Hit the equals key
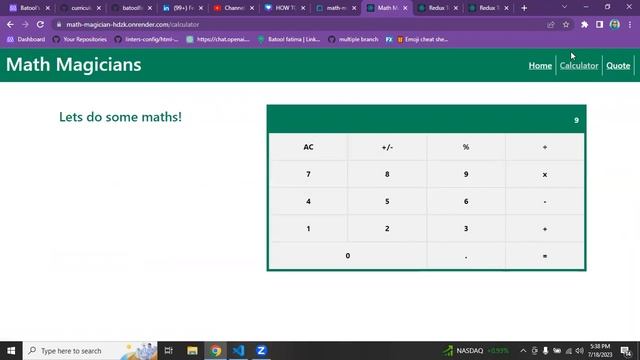 click(x=544, y=256)
